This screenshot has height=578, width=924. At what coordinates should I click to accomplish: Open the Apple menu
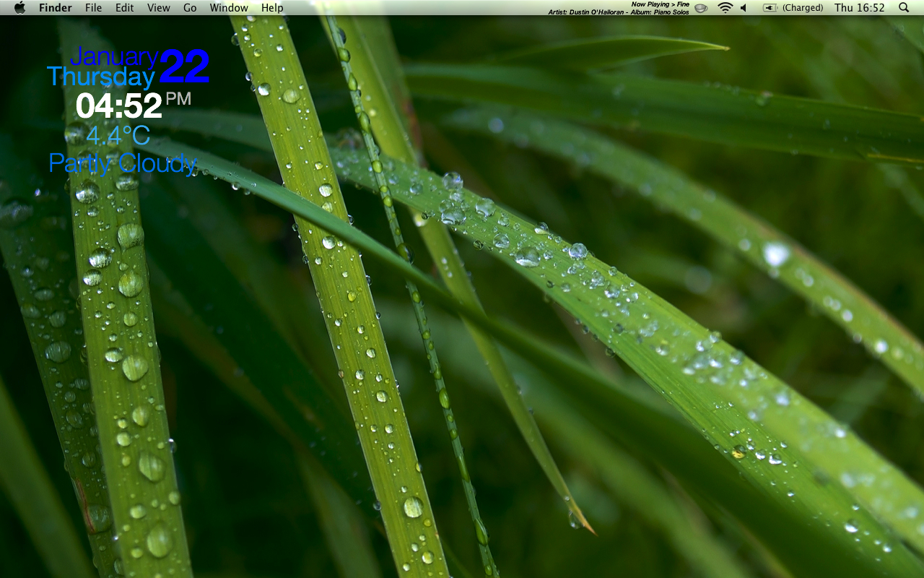pyautogui.click(x=19, y=7)
